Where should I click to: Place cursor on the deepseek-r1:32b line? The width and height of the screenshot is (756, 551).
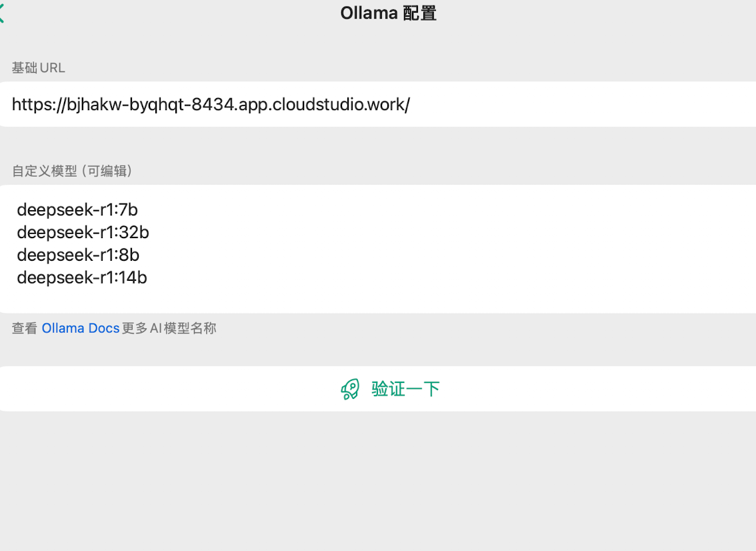pos(83,232)
